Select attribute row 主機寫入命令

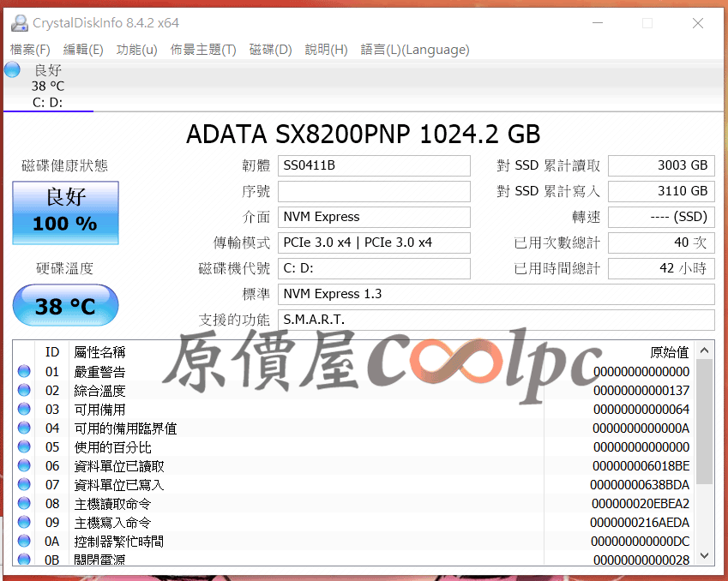[x=354, y=522]
